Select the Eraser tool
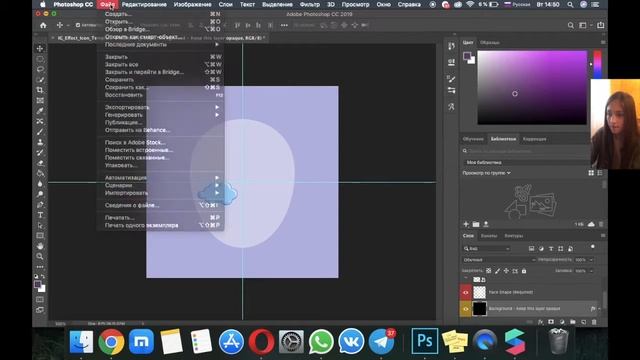The width and height of the screenshot is (640, 360). pos(40,163)
